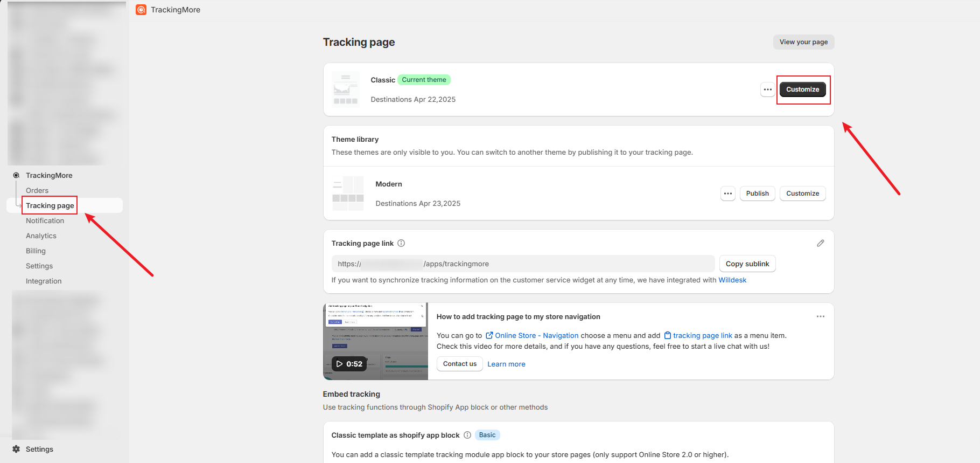Open Online Store - Navigation link
Viewport: 980px width, 463px height.
[532, 335]
